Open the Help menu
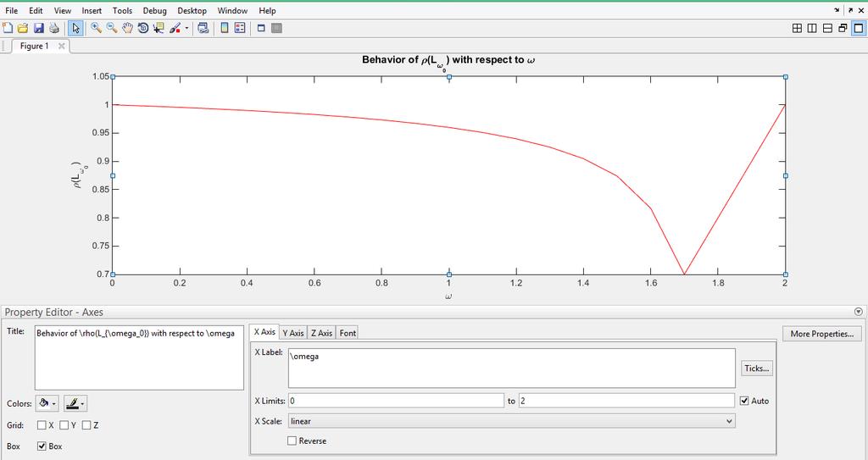Viewport: 868px width, 460px height. [267, 10]
